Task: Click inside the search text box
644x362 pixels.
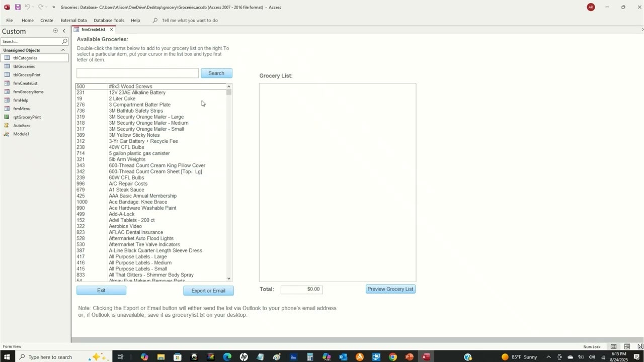Action: pyautogui.click(x=137, y=73)
